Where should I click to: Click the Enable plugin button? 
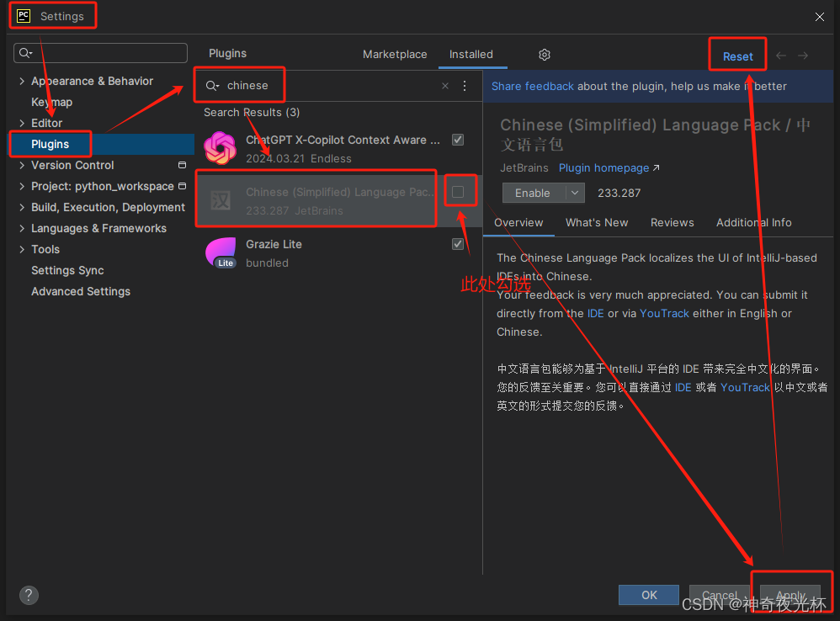(533, 193)
